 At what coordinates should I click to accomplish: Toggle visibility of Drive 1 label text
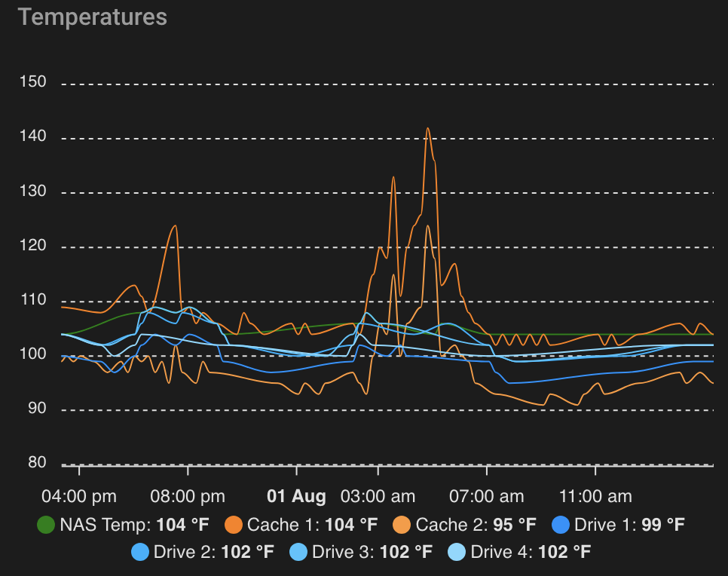[629, 525]
